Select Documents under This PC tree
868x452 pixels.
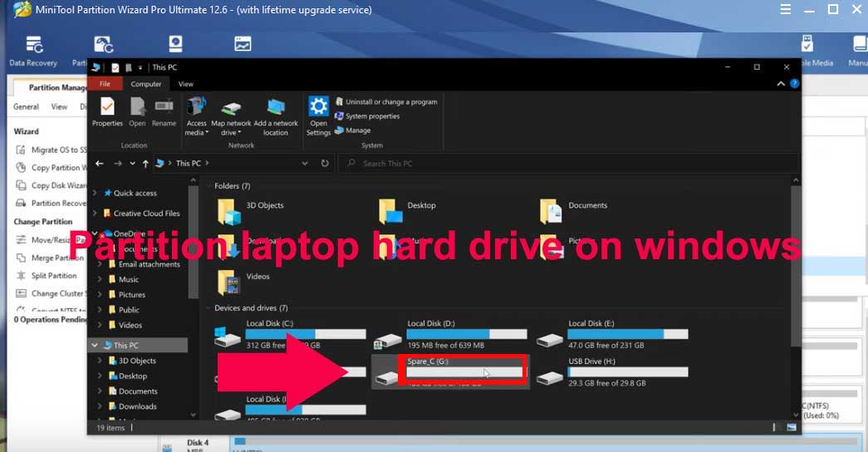coord(132,391)
